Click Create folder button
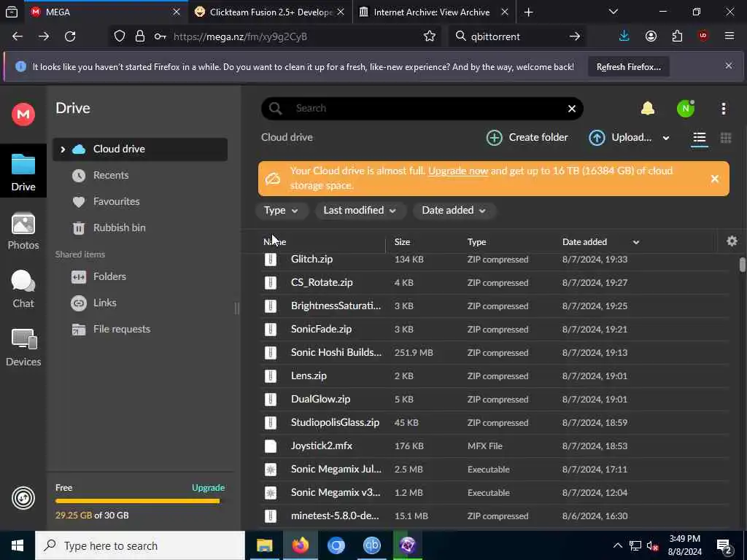747x560 pixels. pyautogui.click(x=527, y=138)
